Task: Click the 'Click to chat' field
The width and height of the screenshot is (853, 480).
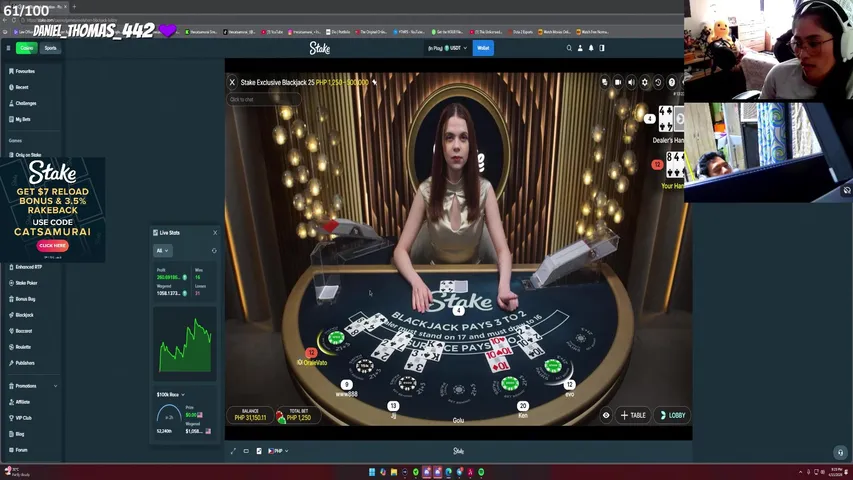Action: tap(264, 100)
